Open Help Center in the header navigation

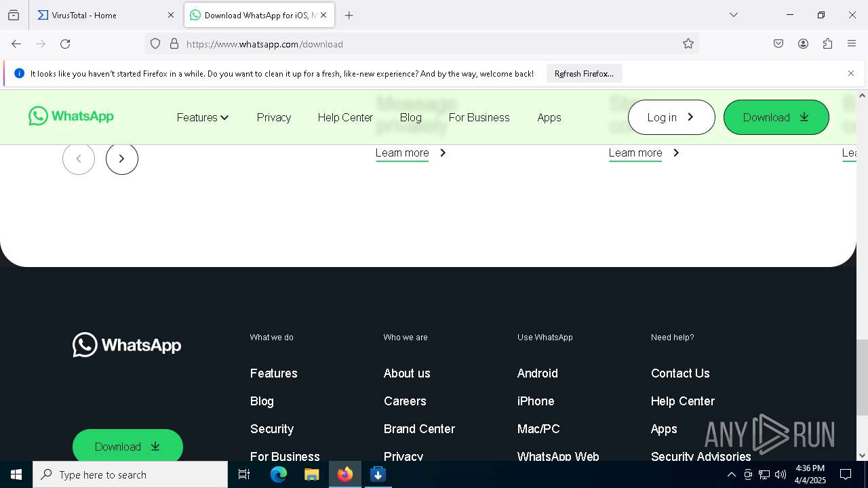click(345, 117)
